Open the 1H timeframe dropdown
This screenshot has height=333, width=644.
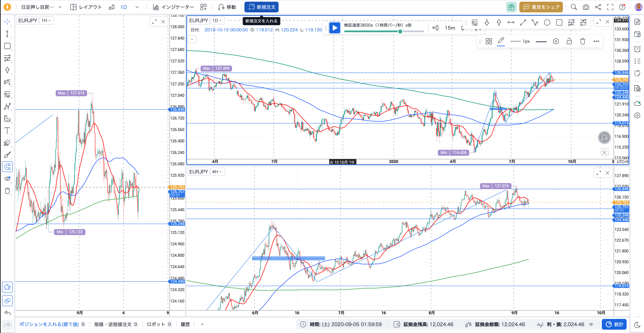[x=46, y=20]
